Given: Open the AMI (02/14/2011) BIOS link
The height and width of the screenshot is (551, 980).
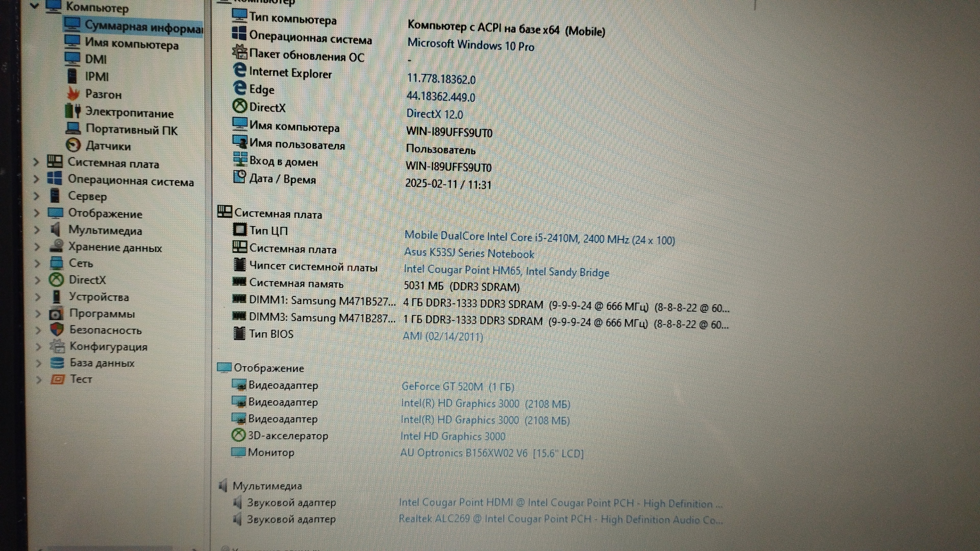Looking at the screenshot, I should [x=443, y=336].
